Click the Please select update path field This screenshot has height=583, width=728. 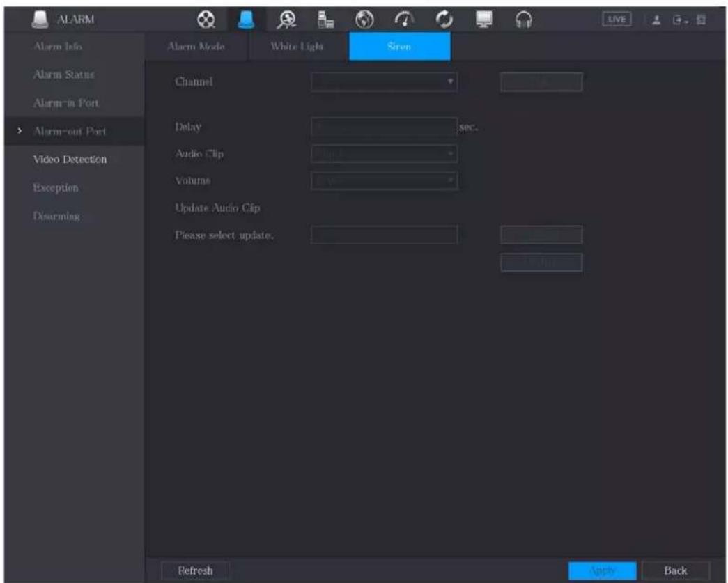tap(384, 235)
